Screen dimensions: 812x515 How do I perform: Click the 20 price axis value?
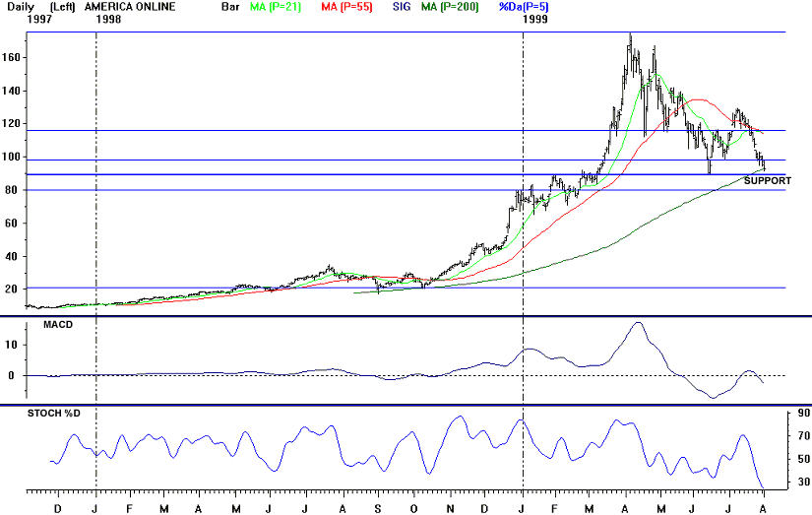[14, 290]
